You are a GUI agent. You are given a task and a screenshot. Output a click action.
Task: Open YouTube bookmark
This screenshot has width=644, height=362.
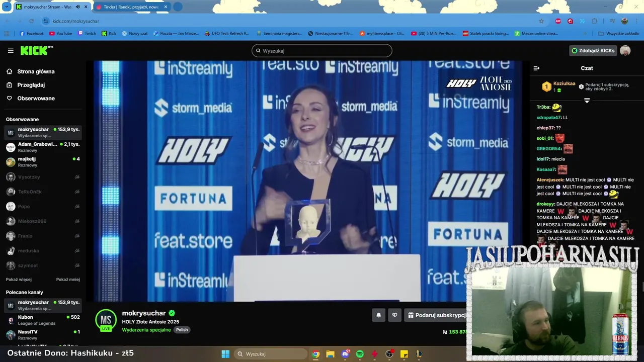pyautogui.click(x=60, y=34)
